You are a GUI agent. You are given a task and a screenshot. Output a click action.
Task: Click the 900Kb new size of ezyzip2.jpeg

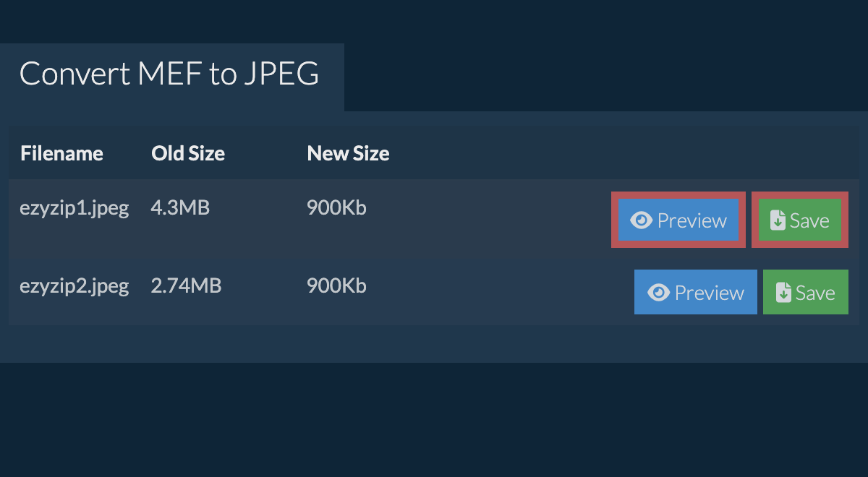point(336,285)
